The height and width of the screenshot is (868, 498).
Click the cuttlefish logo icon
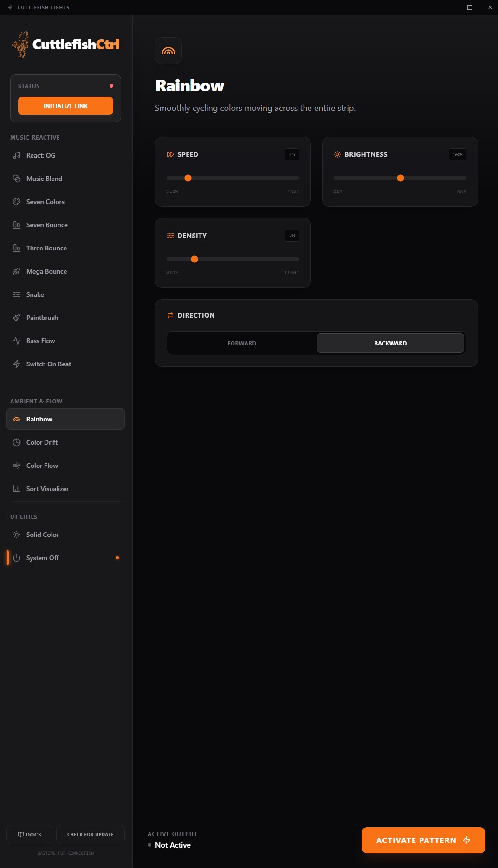click(x=20, y=45)
